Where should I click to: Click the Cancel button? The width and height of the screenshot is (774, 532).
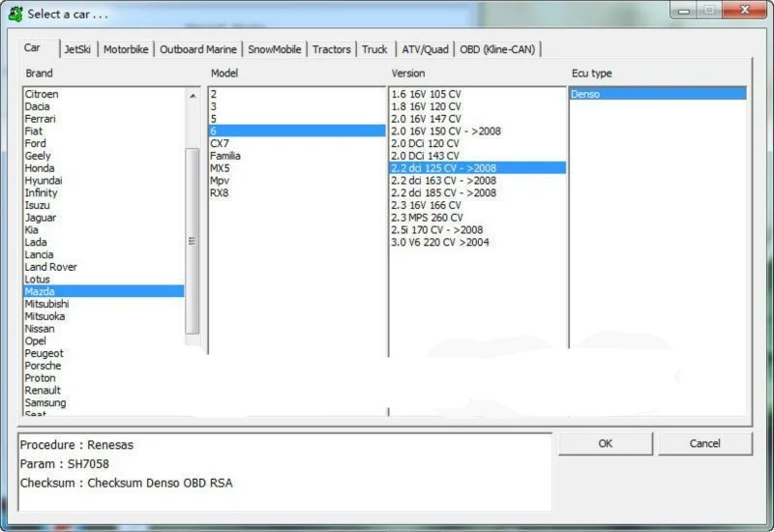(704, 443)
